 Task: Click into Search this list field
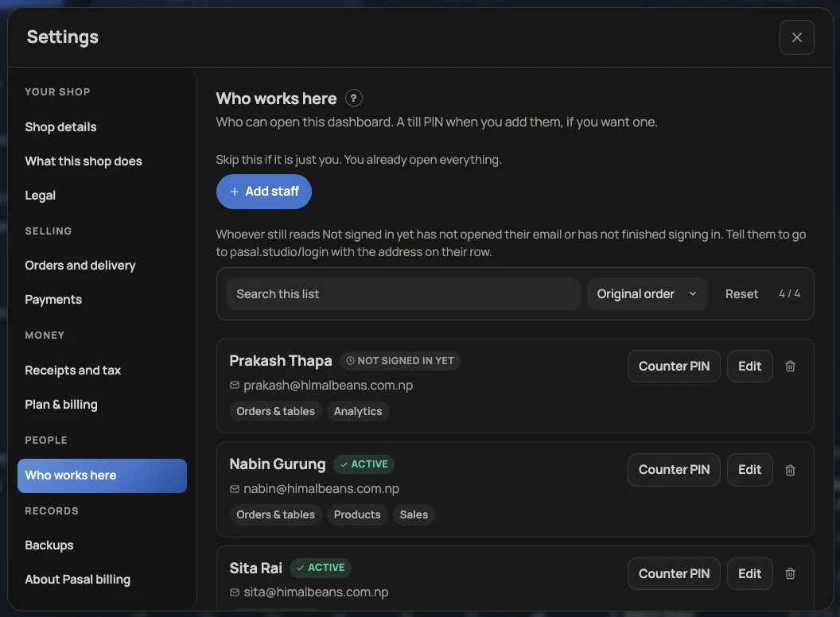[x=404, y=294]
